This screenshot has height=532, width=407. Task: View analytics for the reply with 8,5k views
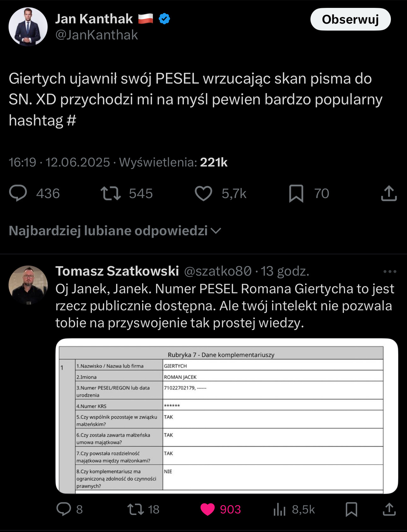280,509
